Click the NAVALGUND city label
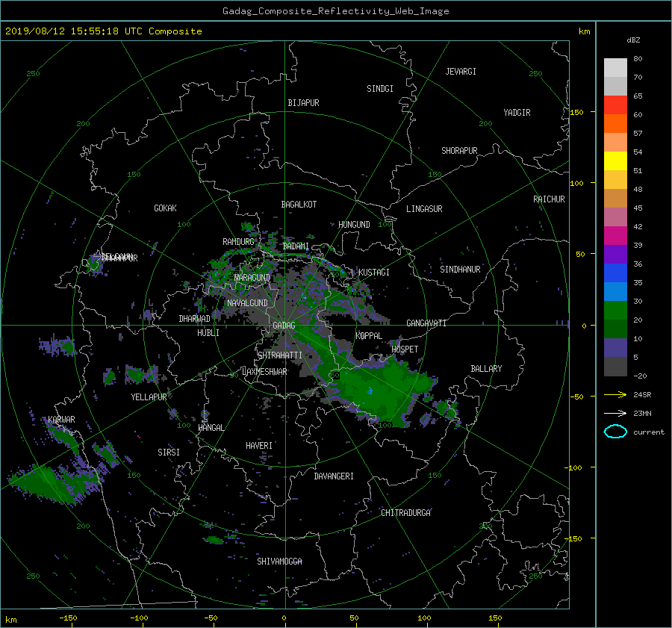672x628 pixels. click(247, 303)
